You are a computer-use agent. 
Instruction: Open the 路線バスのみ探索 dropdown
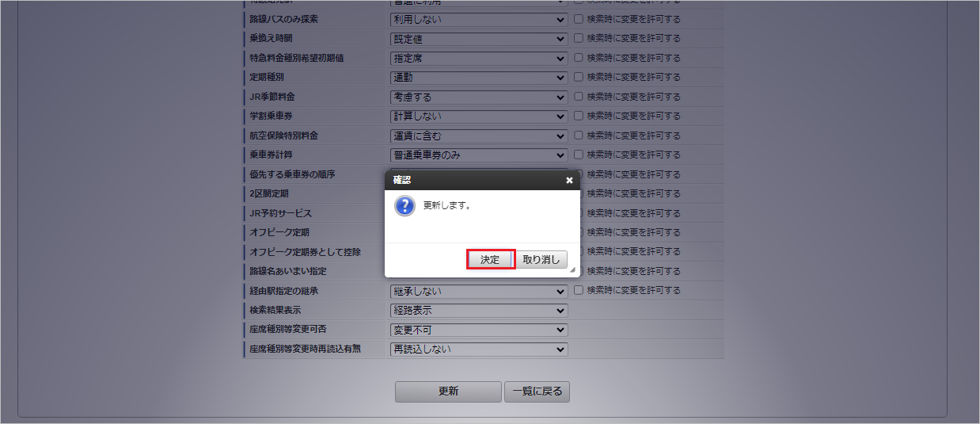coord(479,19)
